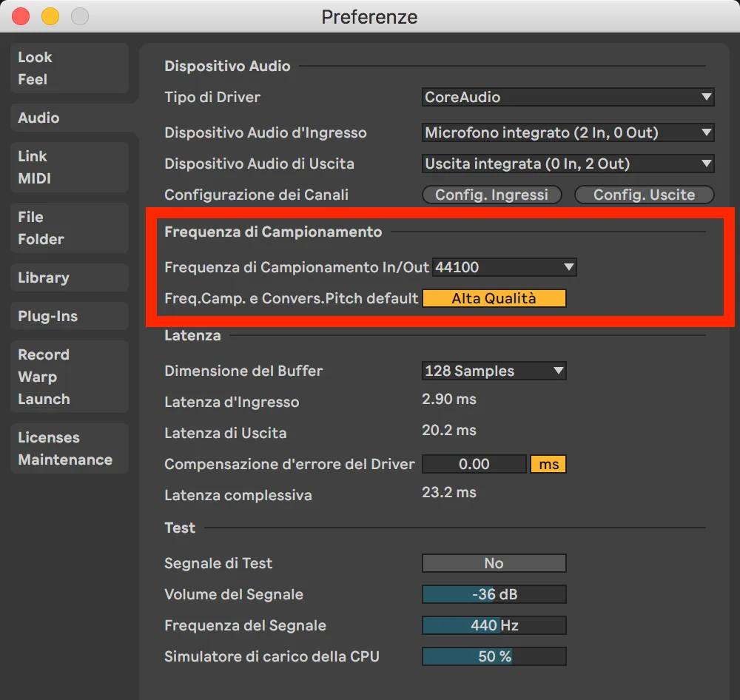Click the Latenza section heading
740x700 pixels.
192,336
